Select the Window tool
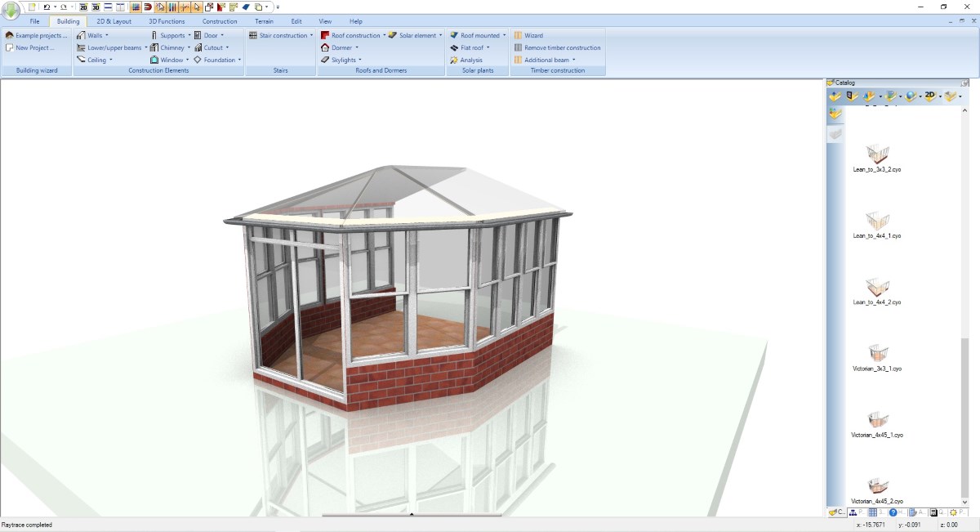This screenshot has height=532, width=980. pos(168,60)
